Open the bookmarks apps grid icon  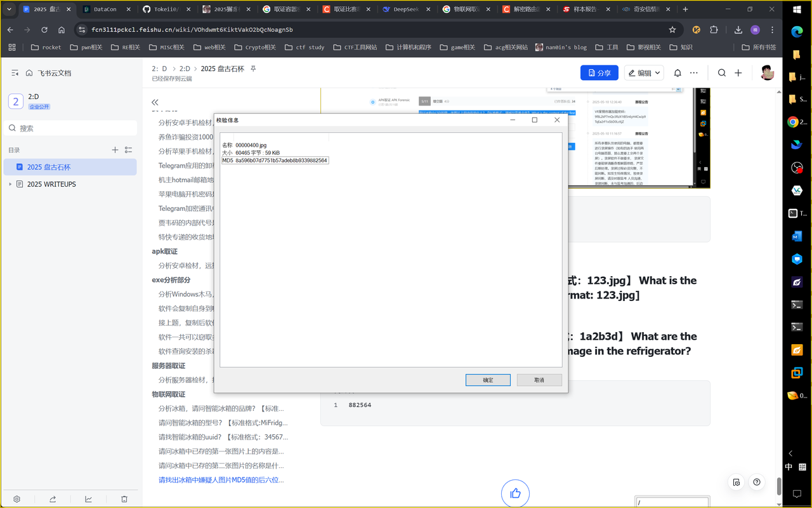pyautogui.click(x=11, y=47)
